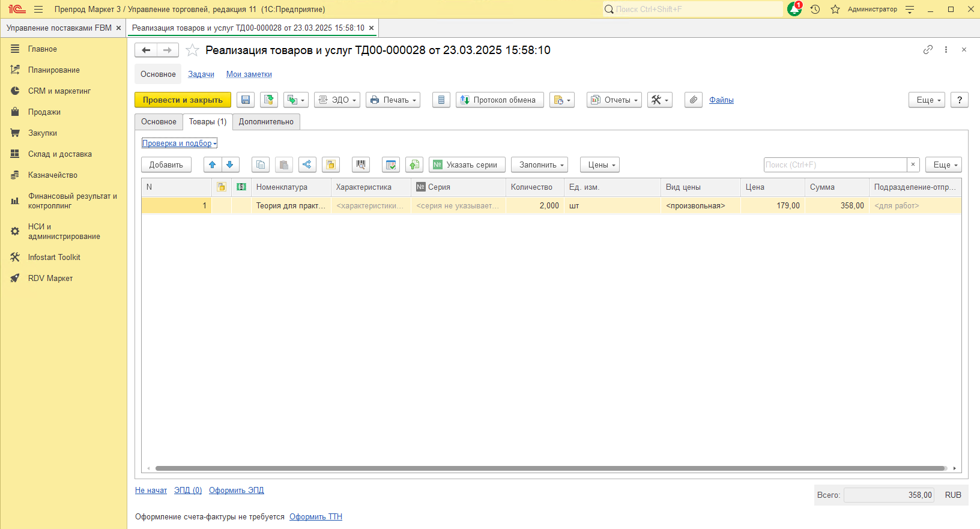Select the cell 'Теория для практ…'
Image resolution: width=980 pixels, height=529 pixels.
pos(291,206)
